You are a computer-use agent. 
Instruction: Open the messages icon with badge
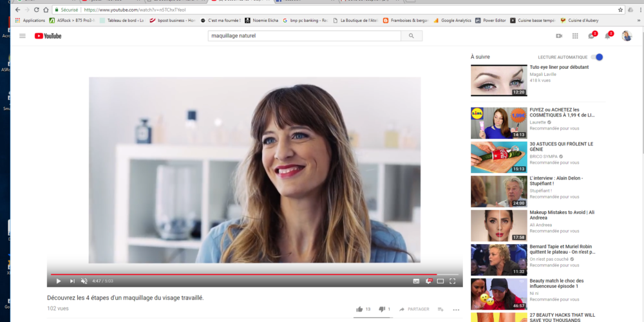pos(591,36)
